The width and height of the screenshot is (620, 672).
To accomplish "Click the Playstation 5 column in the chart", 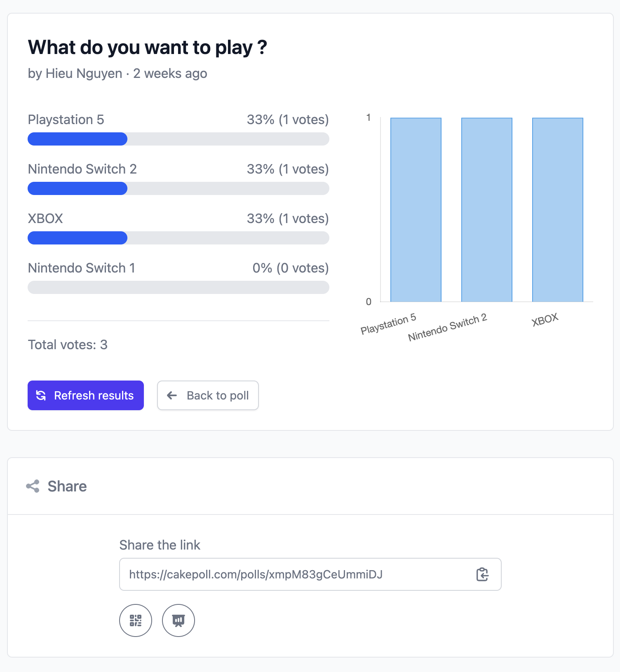I will coord(416,210).
